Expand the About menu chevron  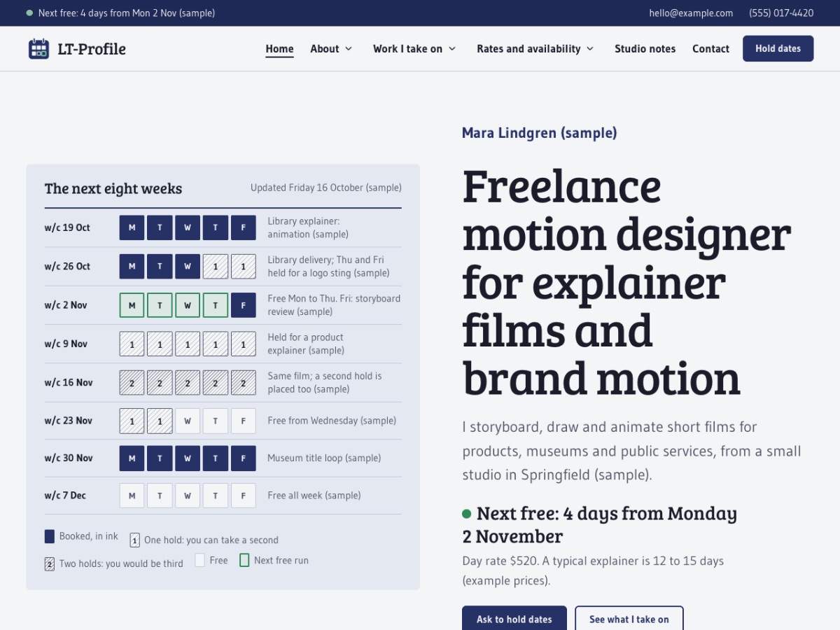[x=349, y=49]
